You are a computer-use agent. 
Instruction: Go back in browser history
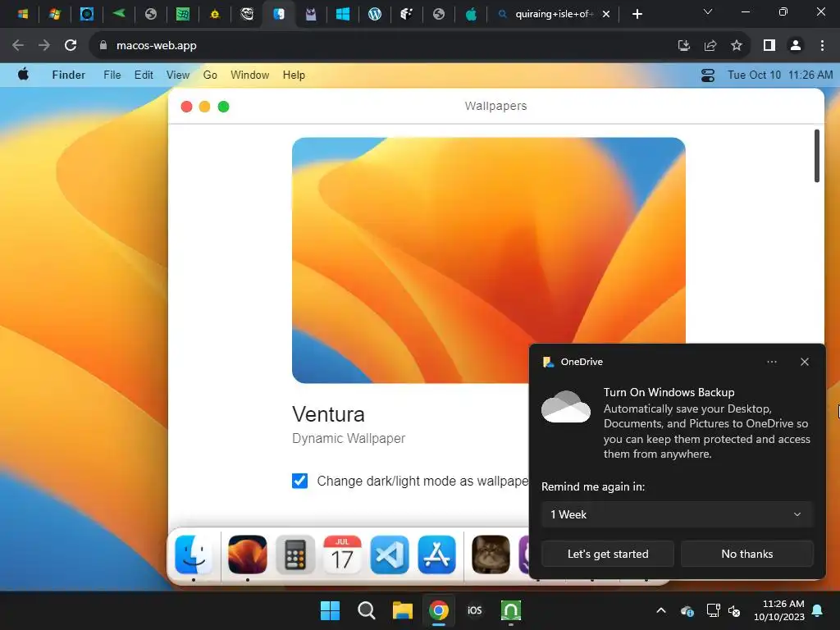pyautogui.click(x=18, y=46)
